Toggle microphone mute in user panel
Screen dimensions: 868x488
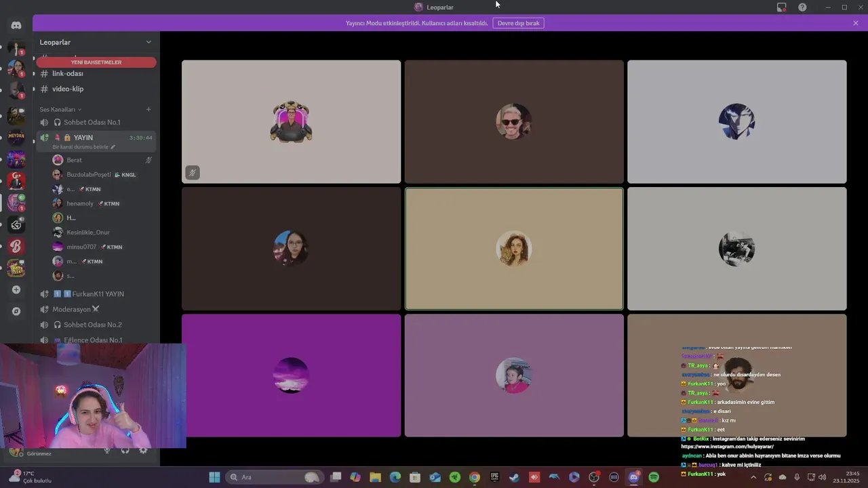106,451
